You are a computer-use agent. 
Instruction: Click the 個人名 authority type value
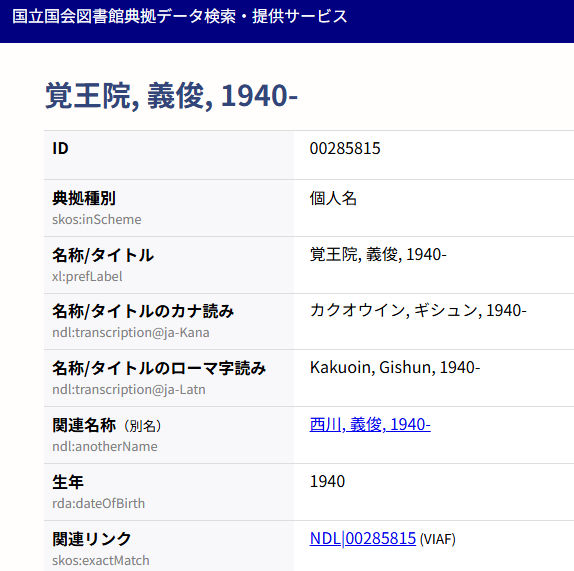333,198
